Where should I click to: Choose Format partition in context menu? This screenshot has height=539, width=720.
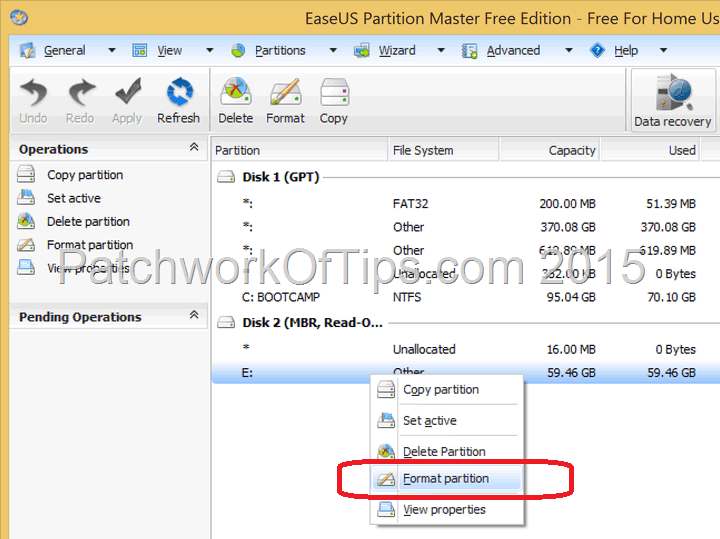click(x=446, y=478)
